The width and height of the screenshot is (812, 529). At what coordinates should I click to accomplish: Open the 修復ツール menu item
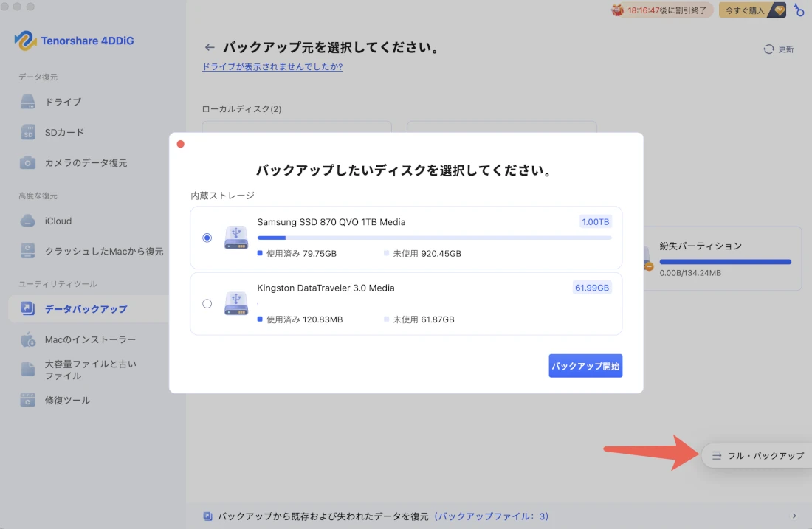pyautogui.click(x=89, y=400)
